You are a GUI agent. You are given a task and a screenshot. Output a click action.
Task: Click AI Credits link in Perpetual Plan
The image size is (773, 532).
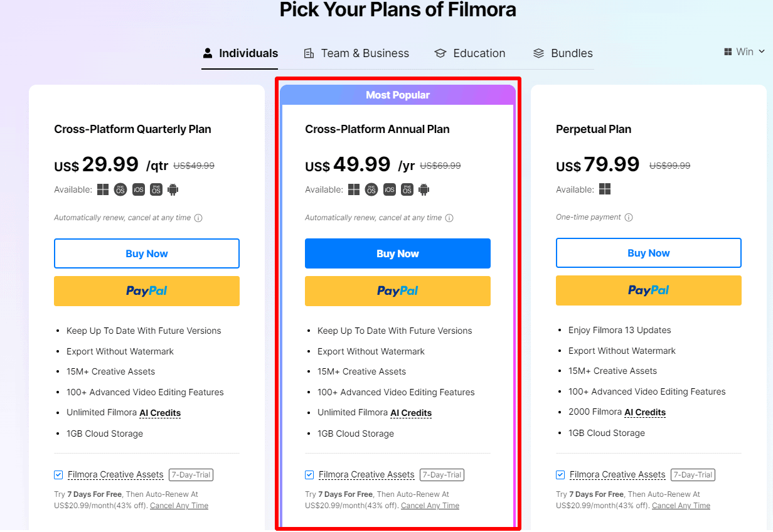[x=645, y=412]
